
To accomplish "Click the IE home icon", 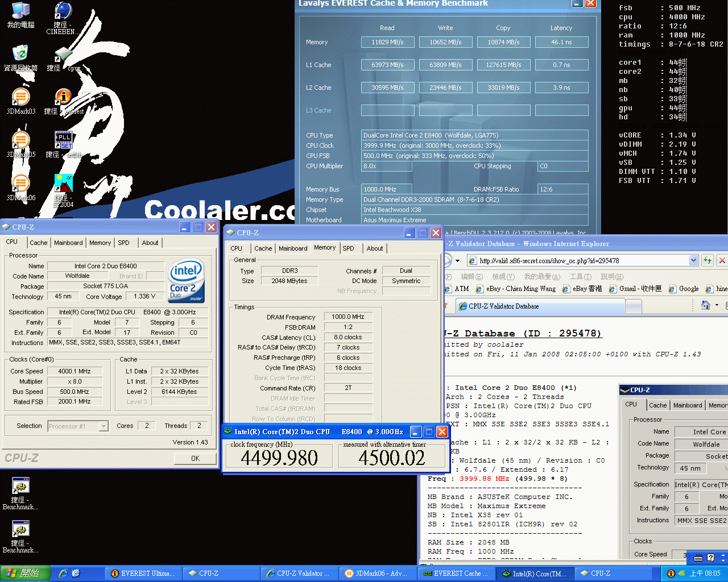I will (x=705, y=305).
